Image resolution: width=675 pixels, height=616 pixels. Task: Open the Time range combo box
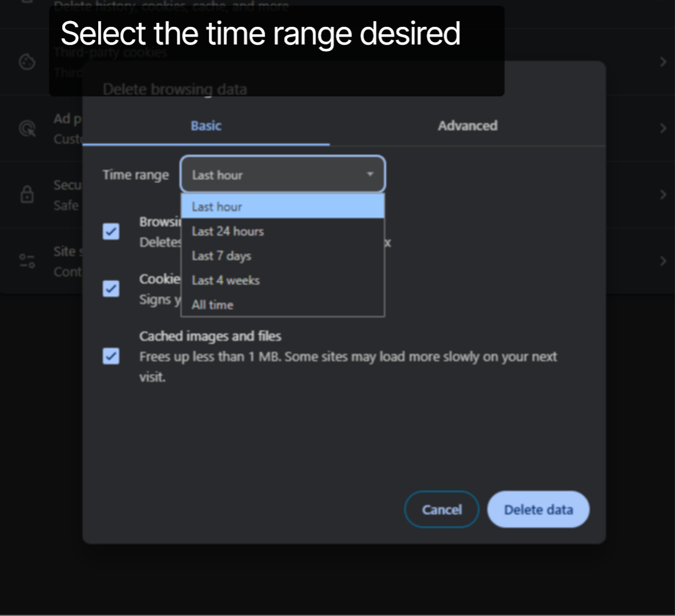282,175
